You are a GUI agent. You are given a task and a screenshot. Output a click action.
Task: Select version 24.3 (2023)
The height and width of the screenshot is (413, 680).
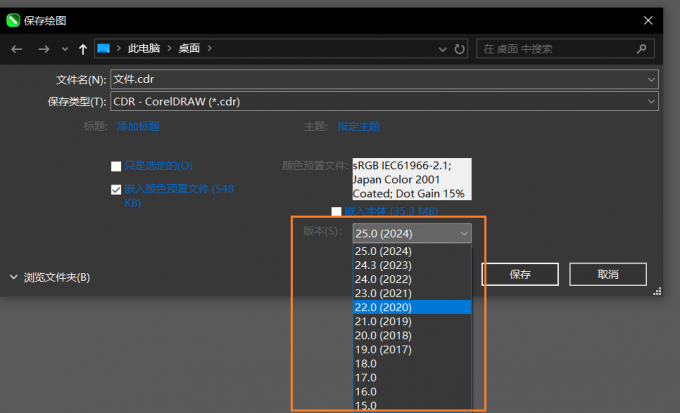pyautogui.click(x=412, y=265)
